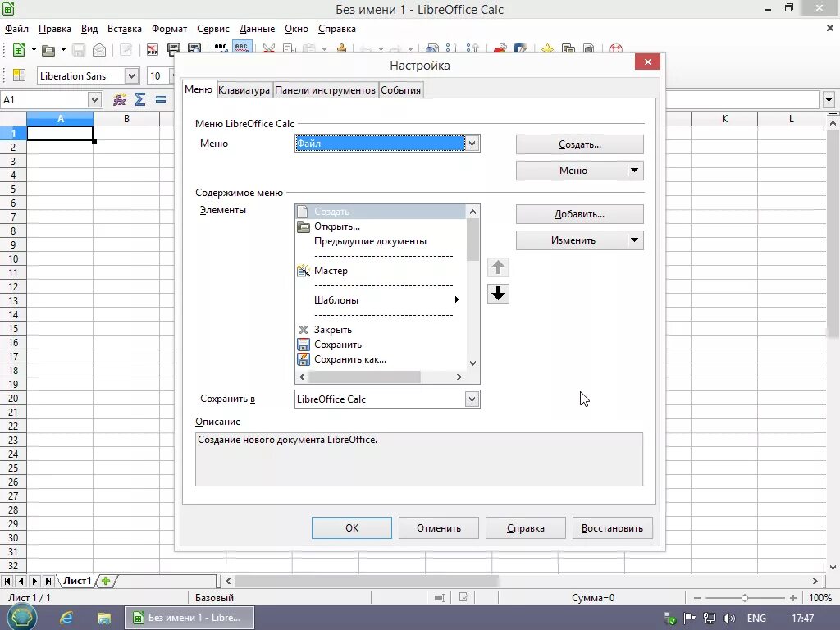The width and height of the screenshot is (840, 630).
Task: Open the Open-file recent documents arrow
Action: pyautogui.click(x=63, y=50)
